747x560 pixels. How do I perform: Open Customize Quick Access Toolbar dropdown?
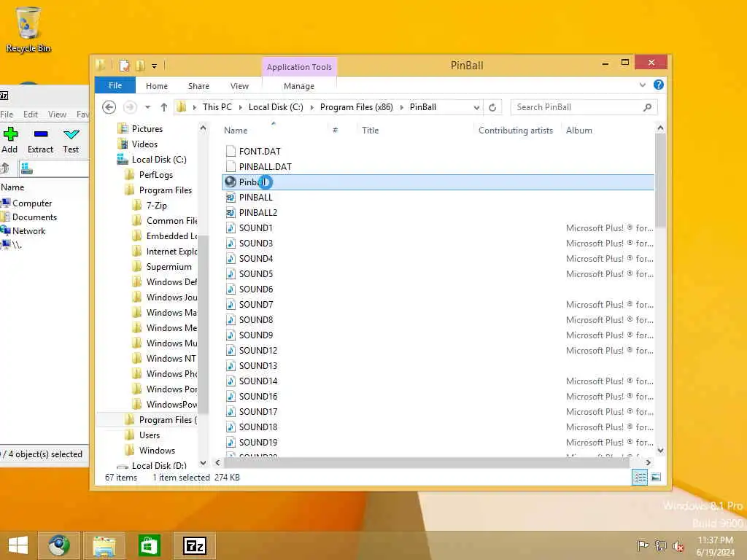[155, 66]
